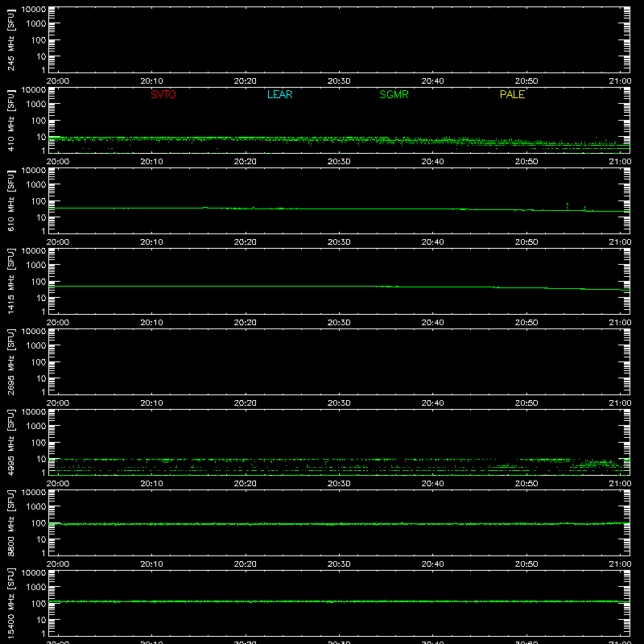The height and width of the screenshot is (644, 644).
Task: Click the 20:10 tick under 410 MHz panel
Action: click(151, 162)
